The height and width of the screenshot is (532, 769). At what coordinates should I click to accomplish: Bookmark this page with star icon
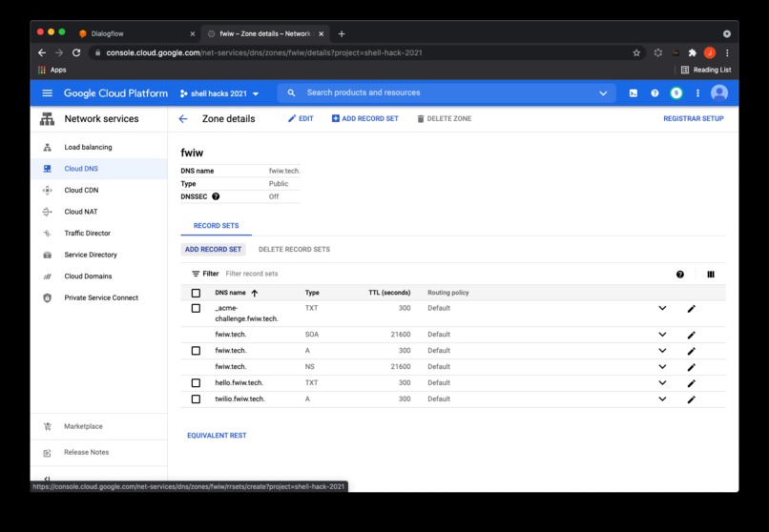click(x=636, y=52)
